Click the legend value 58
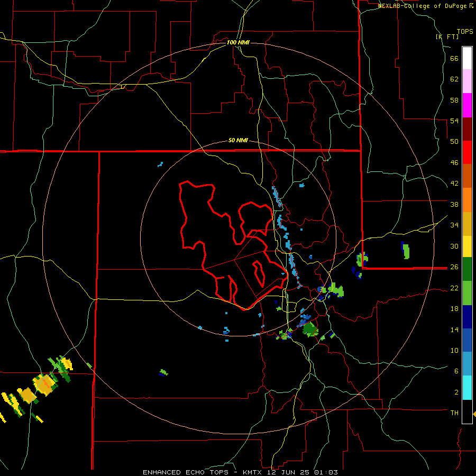Image resolution: width=476 pixels, height=476 pixels. (454, 100)
